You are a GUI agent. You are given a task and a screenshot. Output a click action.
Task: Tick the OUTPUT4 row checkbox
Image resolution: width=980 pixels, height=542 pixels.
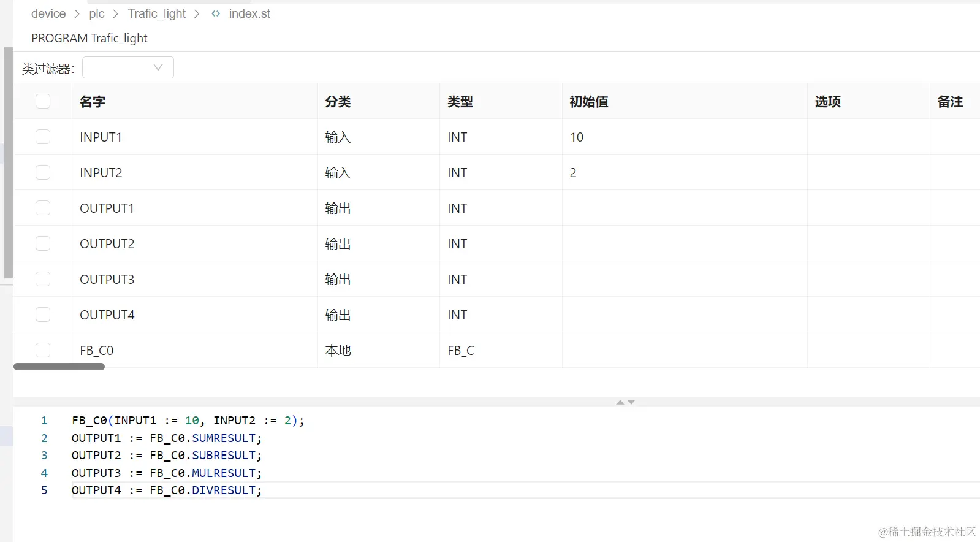(x=43, y=315)
